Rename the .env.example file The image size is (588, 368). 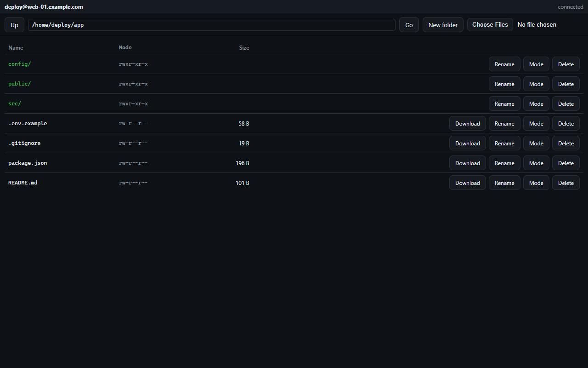504,124
